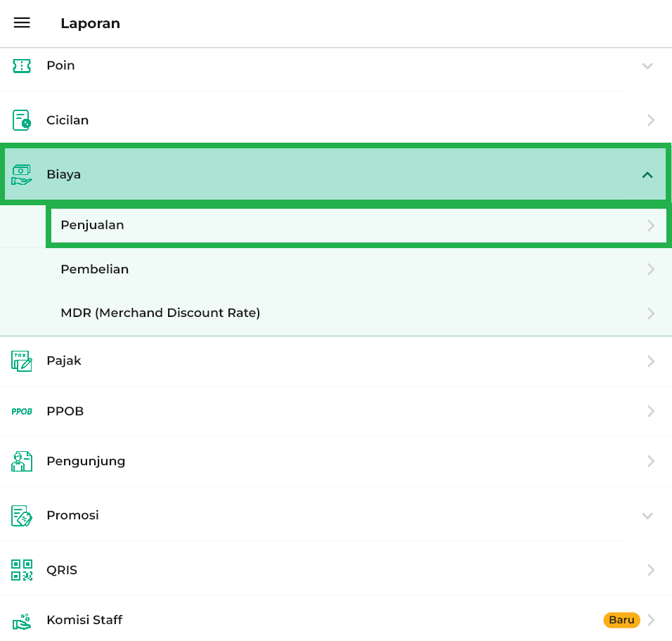Screen dimensions: 672x641
Task: Click the Komisi Staff icon
Action: coord(22,621)
